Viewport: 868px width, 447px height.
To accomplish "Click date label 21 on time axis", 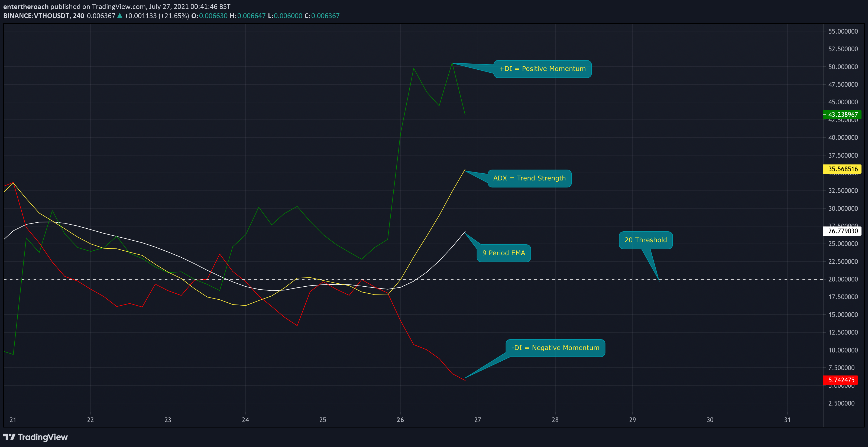I will (x=13, y=420).
